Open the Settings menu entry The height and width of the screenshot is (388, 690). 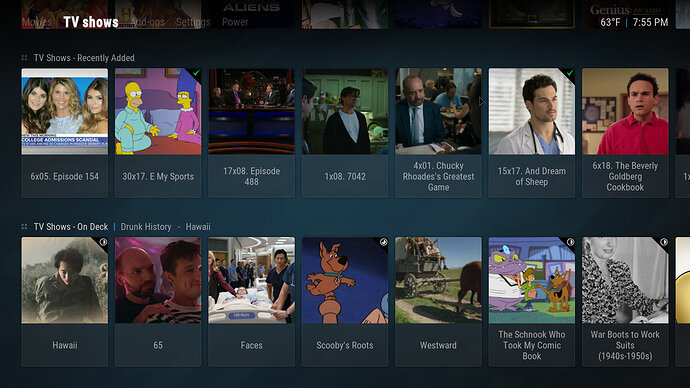click(x=193, y=22)
